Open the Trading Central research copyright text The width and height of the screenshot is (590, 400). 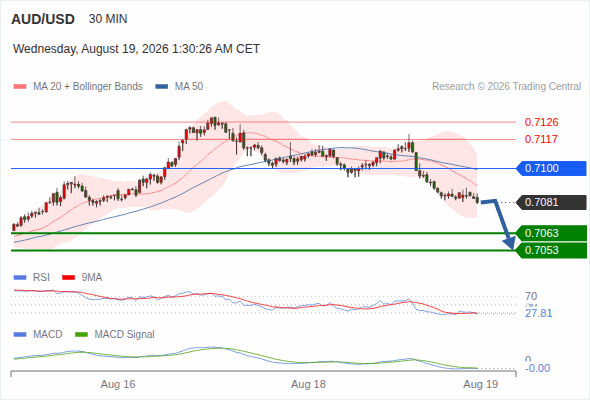[506, 87]
